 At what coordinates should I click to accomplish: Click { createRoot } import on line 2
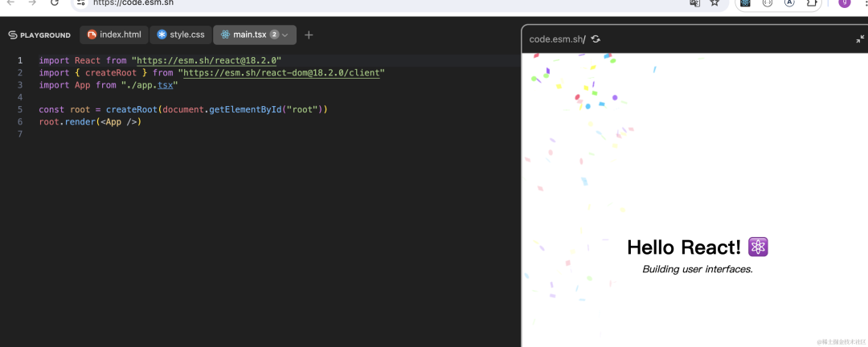[111, 72]
